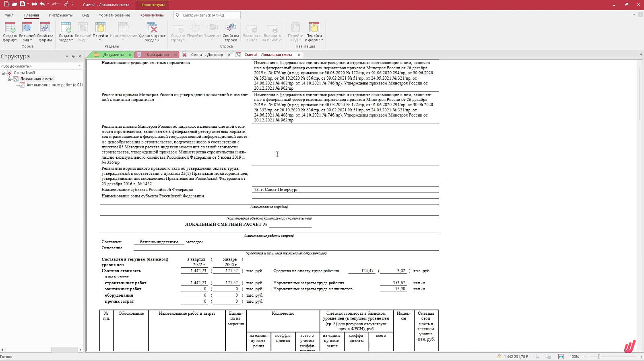Close the Смета1 - Локальная смета tab

pyautogui.click(x=299, y=55)
